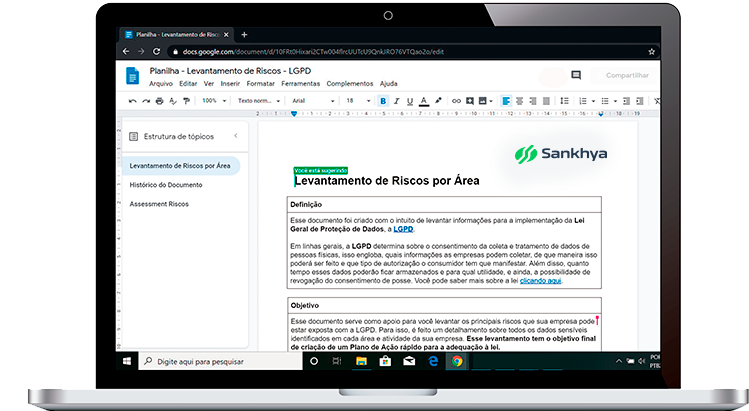This screenshot has height=411, width=749.
Task: Click the Windows search box
Action: (220, 361)
